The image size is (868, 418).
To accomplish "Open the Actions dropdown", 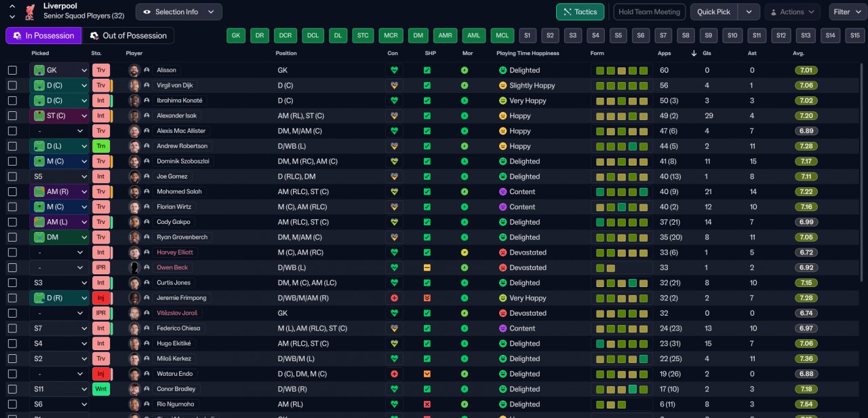I will [x=791, y=12].
